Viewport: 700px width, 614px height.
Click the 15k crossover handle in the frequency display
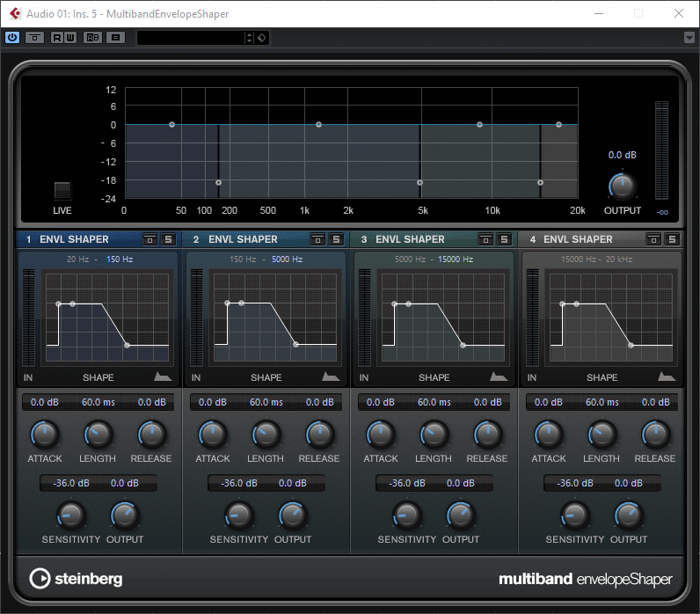tap(540, 183)
